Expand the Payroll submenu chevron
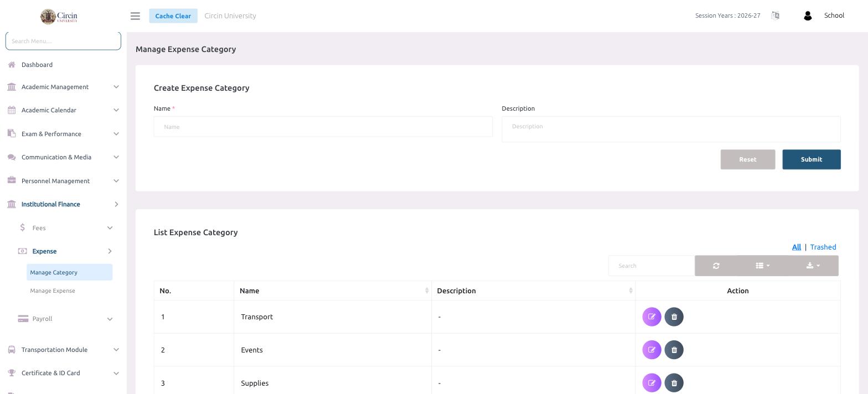Image resolution: width=868 pixels, height=394 pixels. [x=110, y=319]
